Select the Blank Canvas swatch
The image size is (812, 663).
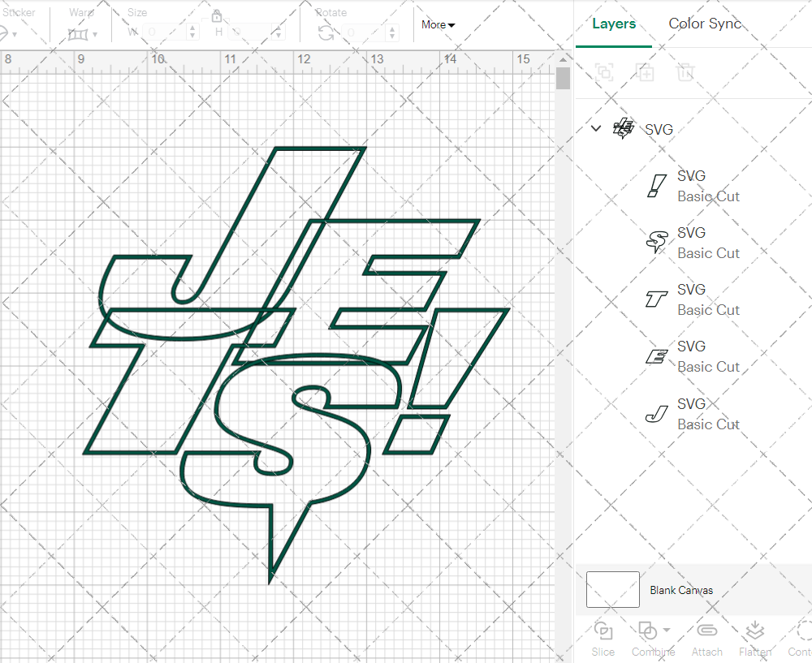coord(612,589)
